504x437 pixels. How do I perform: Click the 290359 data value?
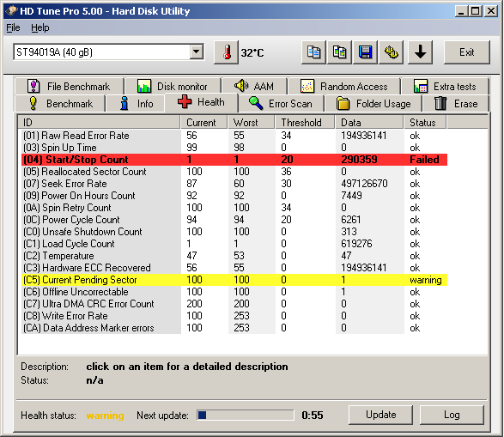[359, 160]
